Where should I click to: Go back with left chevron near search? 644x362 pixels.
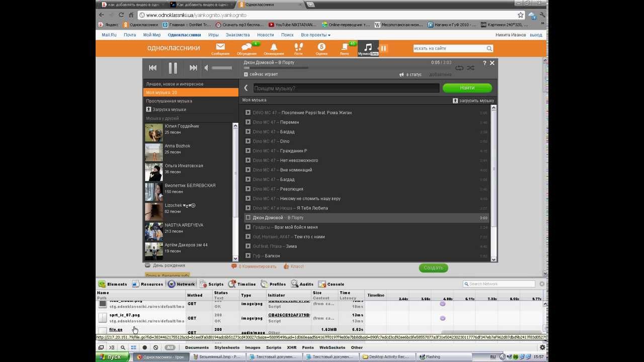coord(246,88)
